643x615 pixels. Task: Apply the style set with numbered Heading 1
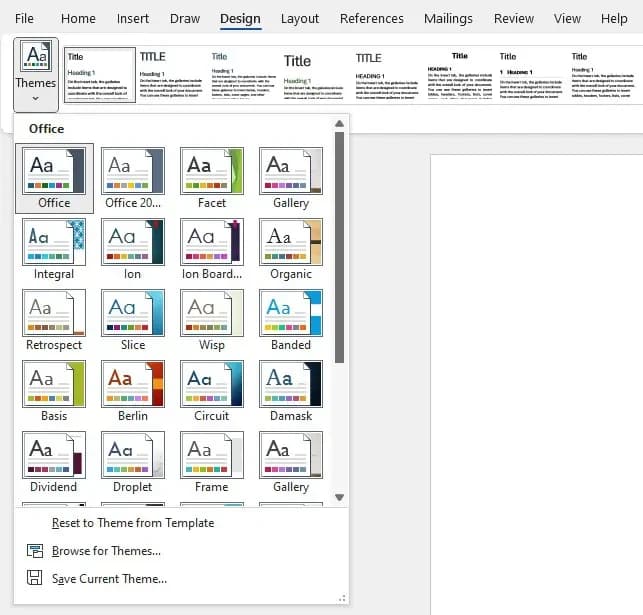(531, 75)
